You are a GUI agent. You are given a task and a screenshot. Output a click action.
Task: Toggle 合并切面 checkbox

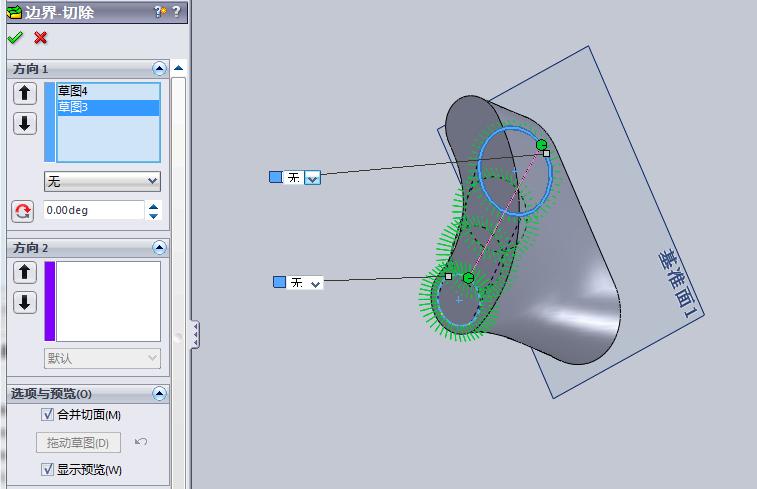tap(47, 414)
